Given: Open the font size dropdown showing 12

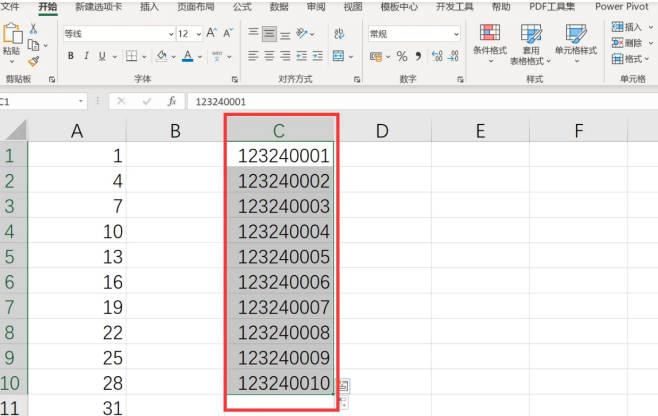Looking at the screenshot, I should pos(199,34).
